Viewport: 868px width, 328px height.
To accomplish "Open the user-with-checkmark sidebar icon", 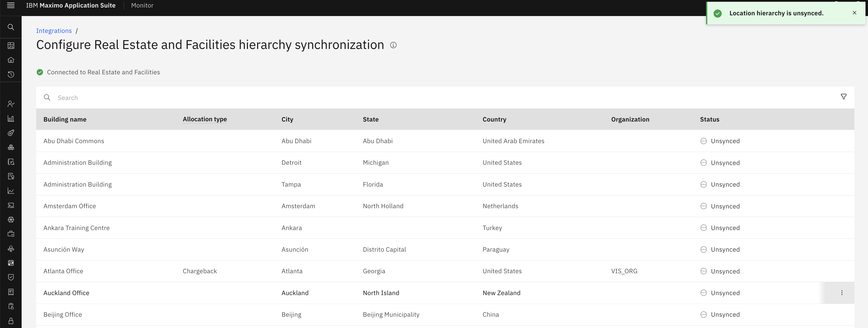I will (x=11, y=104).
